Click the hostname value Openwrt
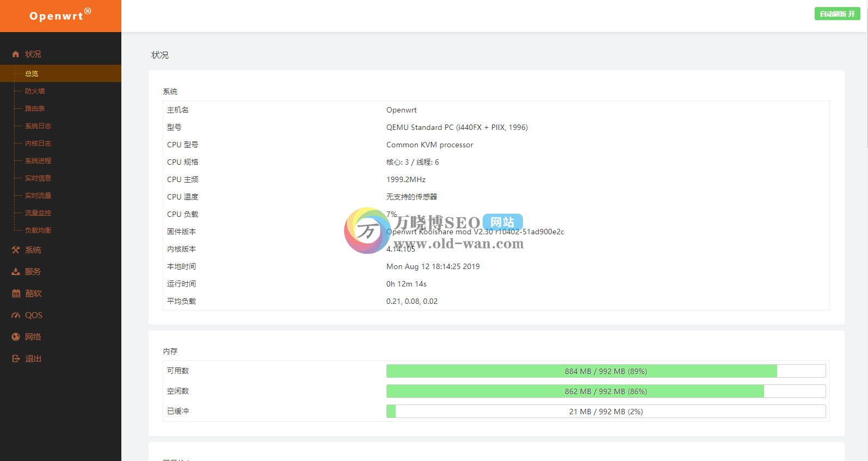The height and width of the screenshot is (461, 868). pos(402,110)
